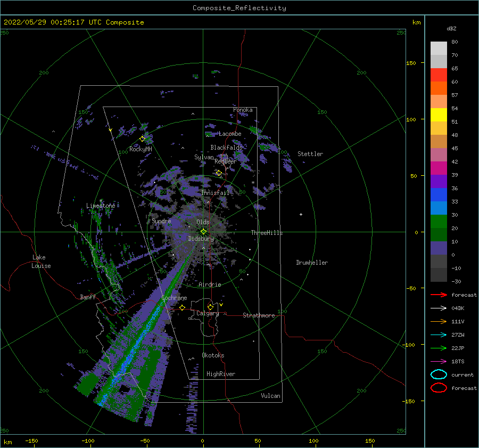Click the HighRiver city label
Screen dimensions: 479x448
(x=221, y=374)
